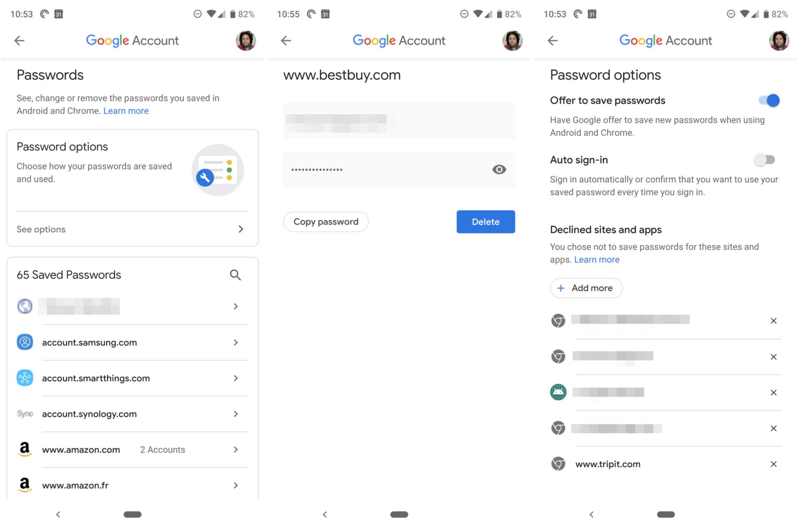The width and height of the screenshot is (798, 532).
Task: Tap the SmartThings account icon
Action: tap(25, 378)
